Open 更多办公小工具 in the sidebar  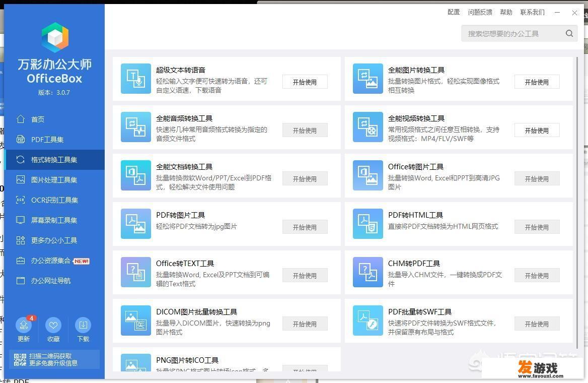coord(55,240)
